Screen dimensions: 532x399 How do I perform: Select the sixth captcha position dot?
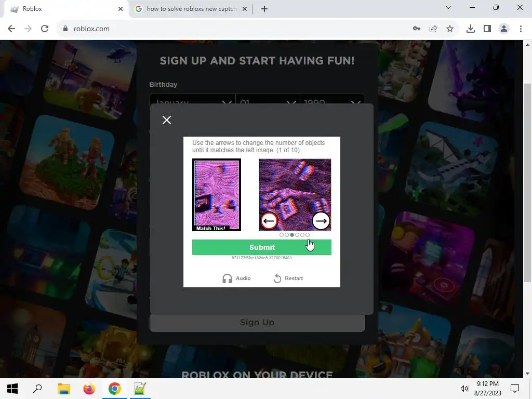click(308, 235)
